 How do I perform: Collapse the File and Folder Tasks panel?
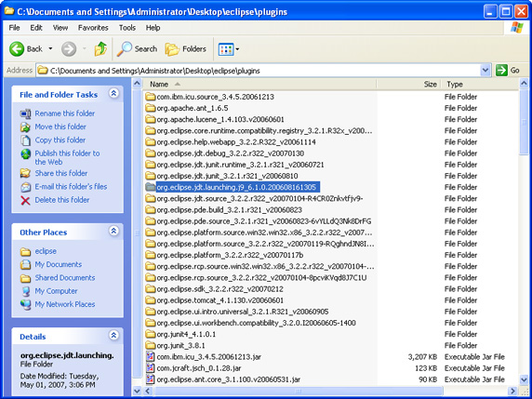(113, 94)
